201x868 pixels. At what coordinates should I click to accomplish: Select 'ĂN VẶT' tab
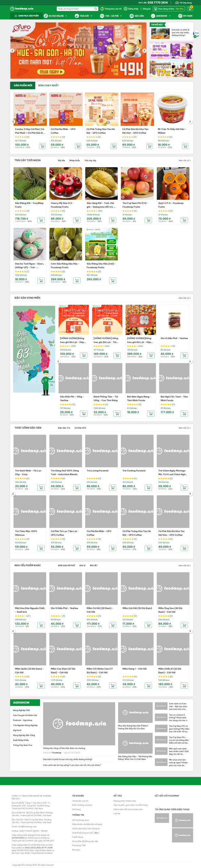tap(94, 566)
